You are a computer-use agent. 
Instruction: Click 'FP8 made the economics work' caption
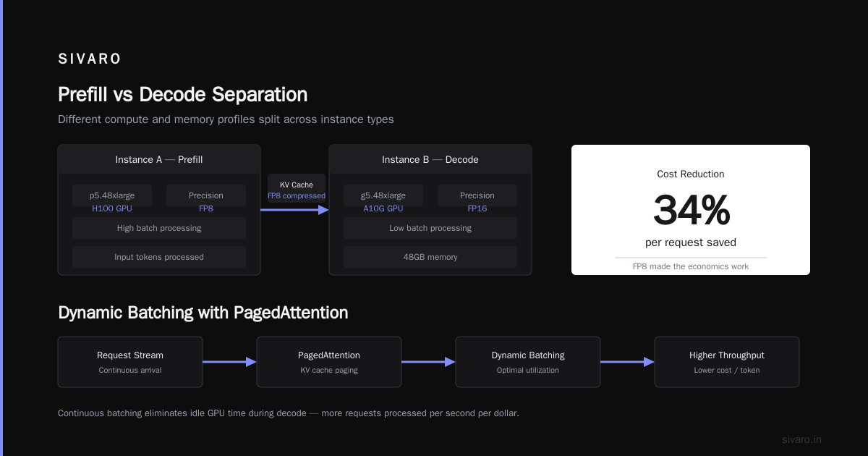coord(691,266)
